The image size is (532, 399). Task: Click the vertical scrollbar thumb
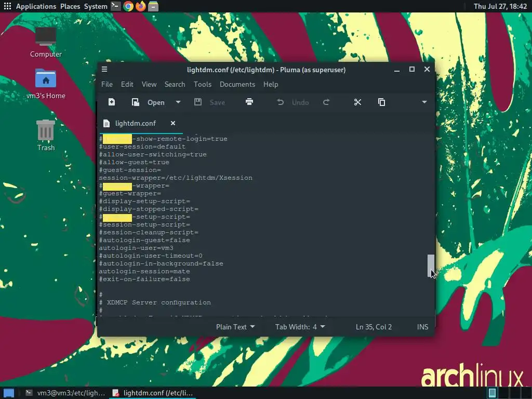[431, 265]
